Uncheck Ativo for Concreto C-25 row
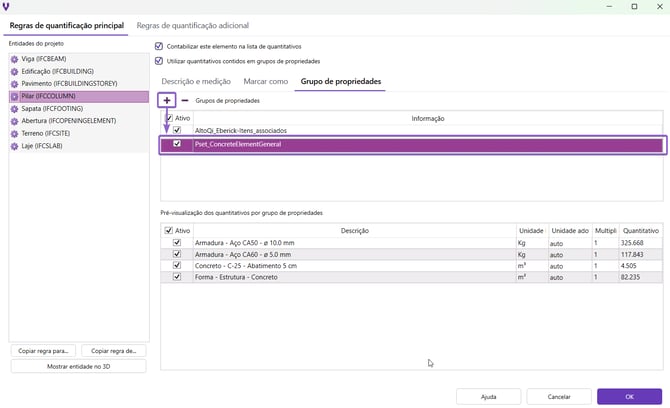This screenshot has width=670, height=408. pyautogui.click(x=177, y=265)
